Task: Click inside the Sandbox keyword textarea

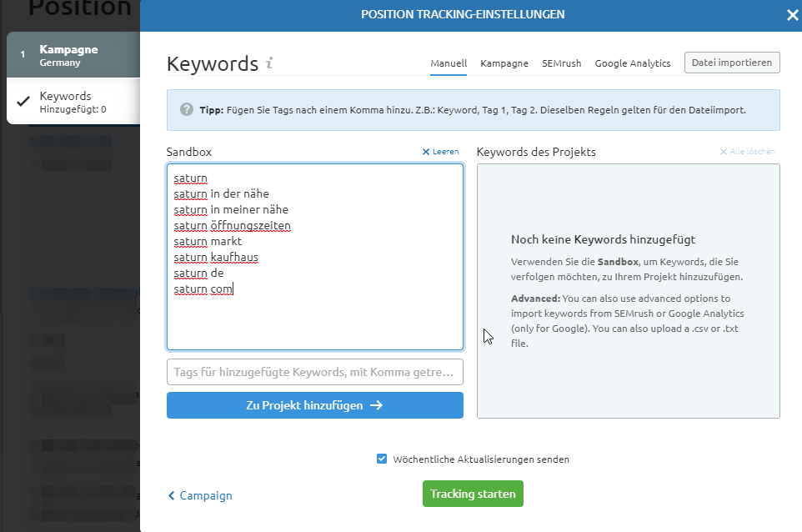Action: 315,257
